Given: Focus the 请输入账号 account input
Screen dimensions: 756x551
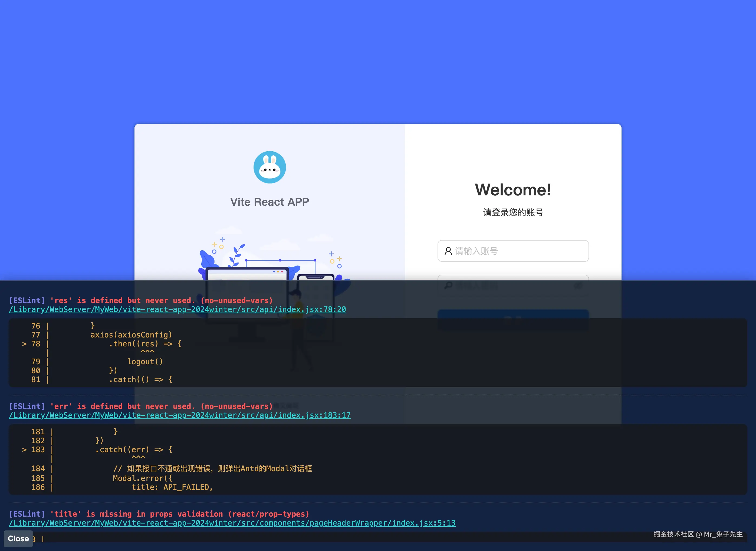Looking at the screenshot, I should click(x=520, y=251).
